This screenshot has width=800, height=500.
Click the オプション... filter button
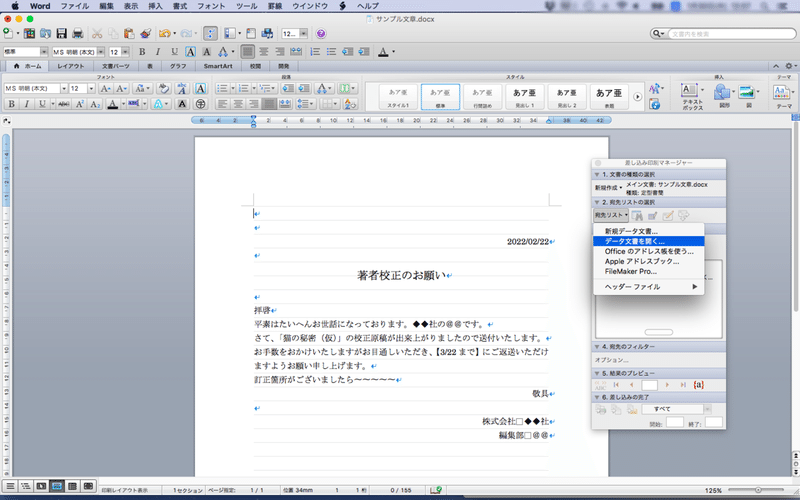coord(611,360)
